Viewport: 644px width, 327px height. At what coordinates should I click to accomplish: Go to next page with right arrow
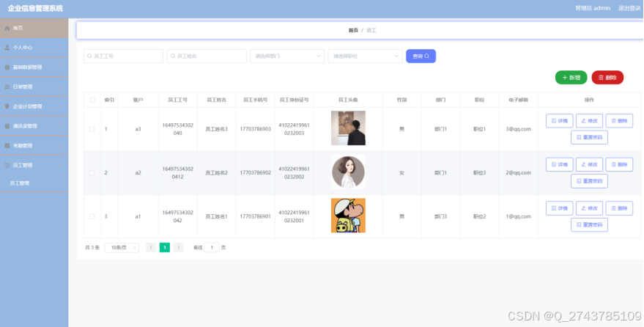(178, 248)
